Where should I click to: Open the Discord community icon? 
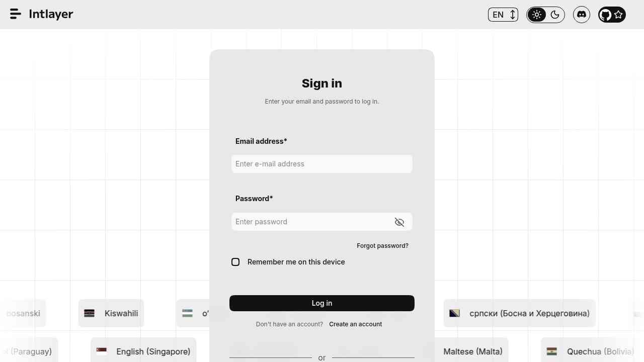[582, 15]
